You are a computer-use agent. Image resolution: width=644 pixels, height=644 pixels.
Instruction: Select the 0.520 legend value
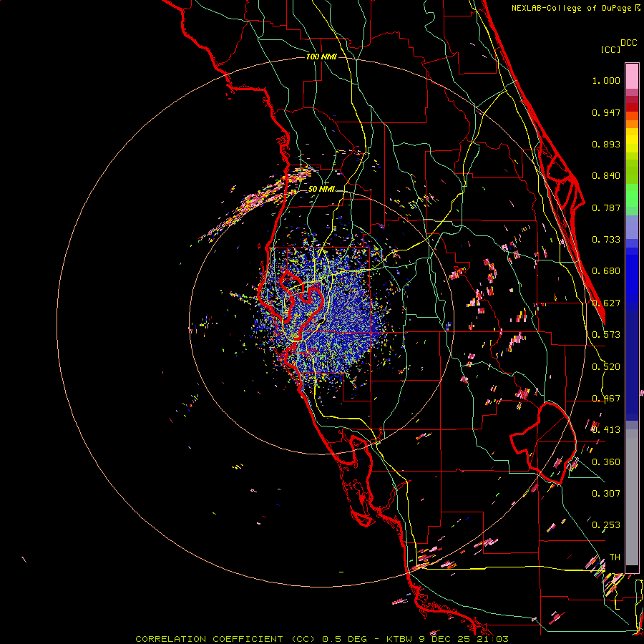606,367
